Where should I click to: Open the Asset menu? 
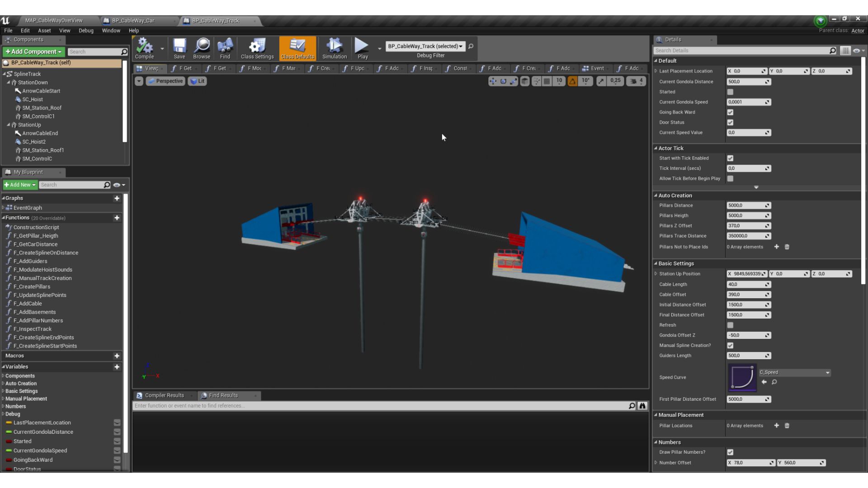[44, 31]
